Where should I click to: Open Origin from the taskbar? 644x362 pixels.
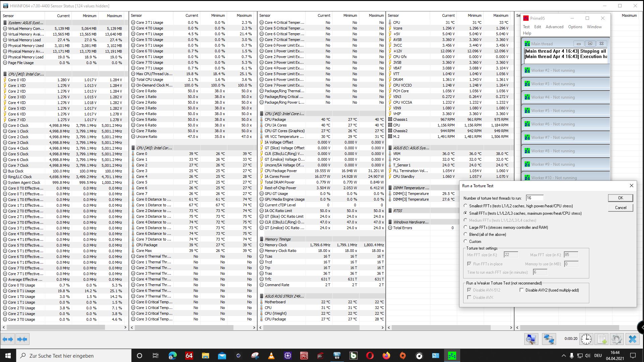[x=403, y=356]
